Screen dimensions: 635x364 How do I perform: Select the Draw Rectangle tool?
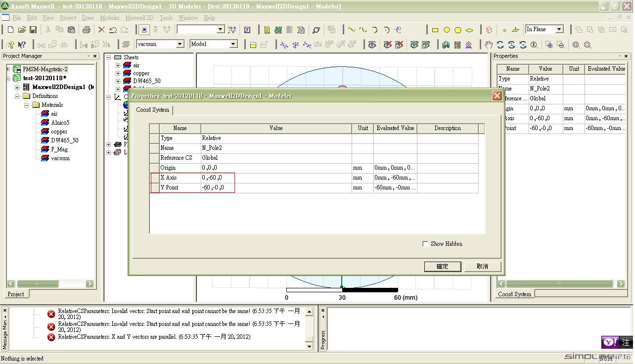[x=435, y=30]
